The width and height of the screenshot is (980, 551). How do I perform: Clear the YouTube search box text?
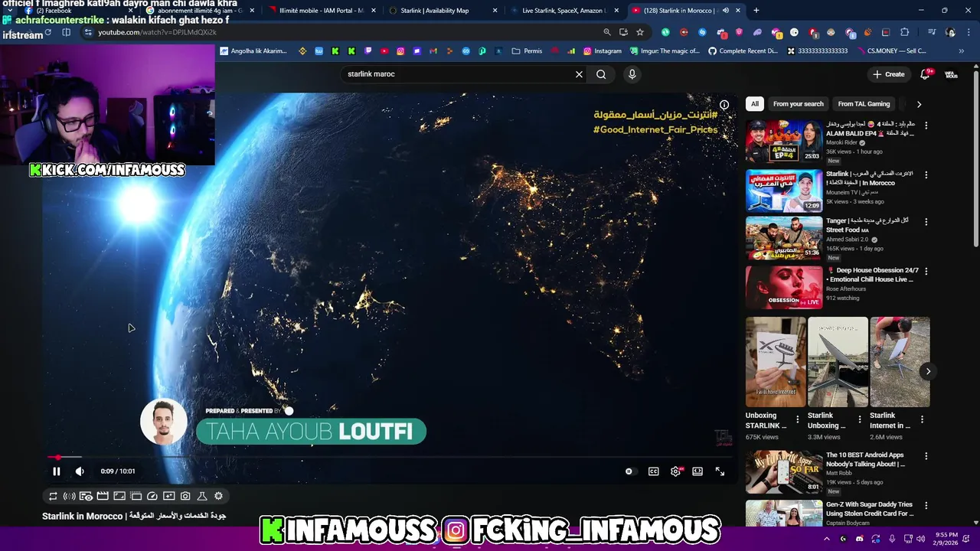tap(579, 74)
